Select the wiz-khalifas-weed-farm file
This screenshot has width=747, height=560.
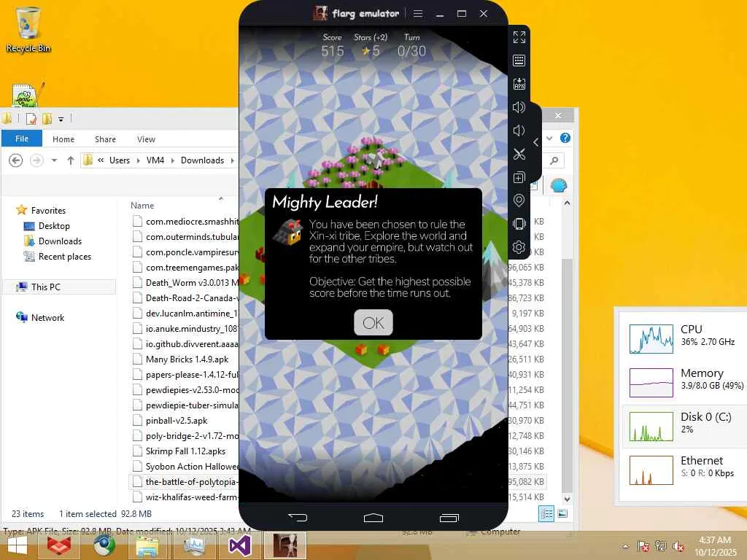pyautogui.click(x=192, y=497)
